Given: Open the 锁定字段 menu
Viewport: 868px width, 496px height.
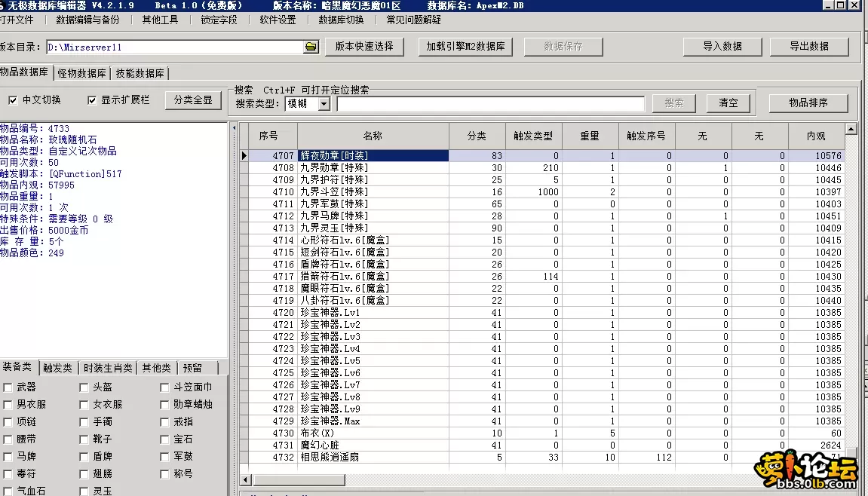Looking at the screenshot, I should click(219, 20).
